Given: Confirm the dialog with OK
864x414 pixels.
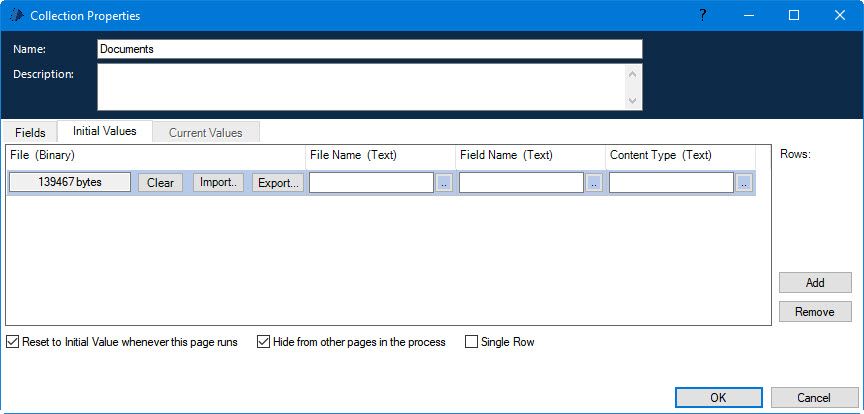Looking at the screenshot, I should (719, 397).
